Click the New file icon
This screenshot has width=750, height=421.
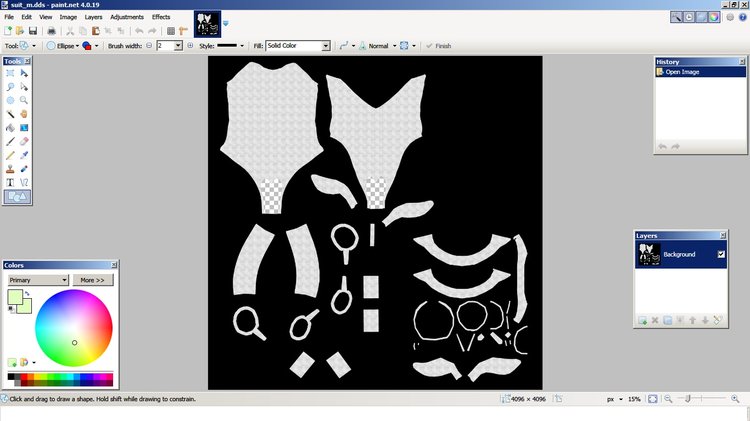[8, 31]
